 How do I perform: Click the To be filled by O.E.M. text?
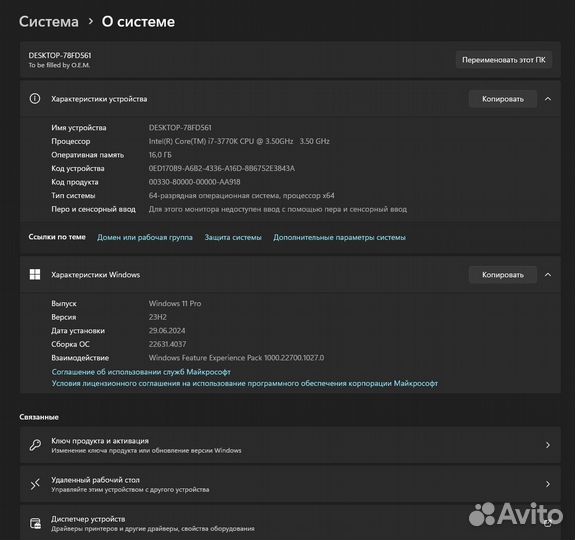(x=59, y=65)
